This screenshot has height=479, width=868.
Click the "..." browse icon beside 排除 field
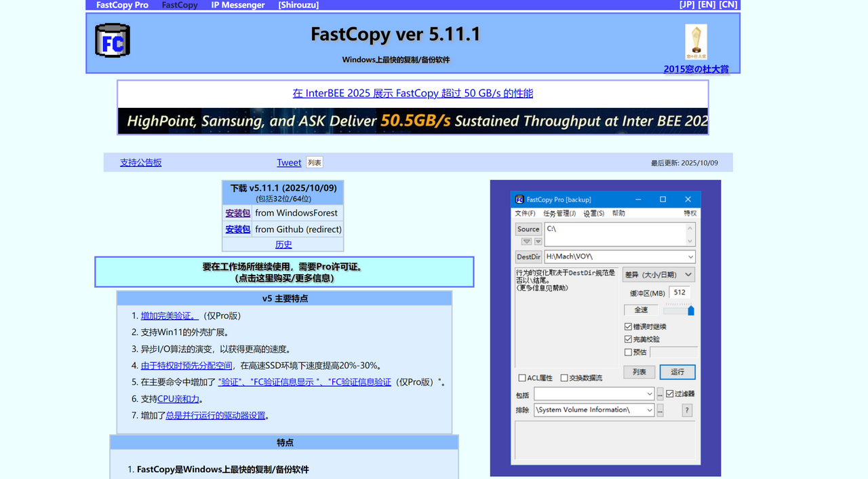[x=660, y=409]
